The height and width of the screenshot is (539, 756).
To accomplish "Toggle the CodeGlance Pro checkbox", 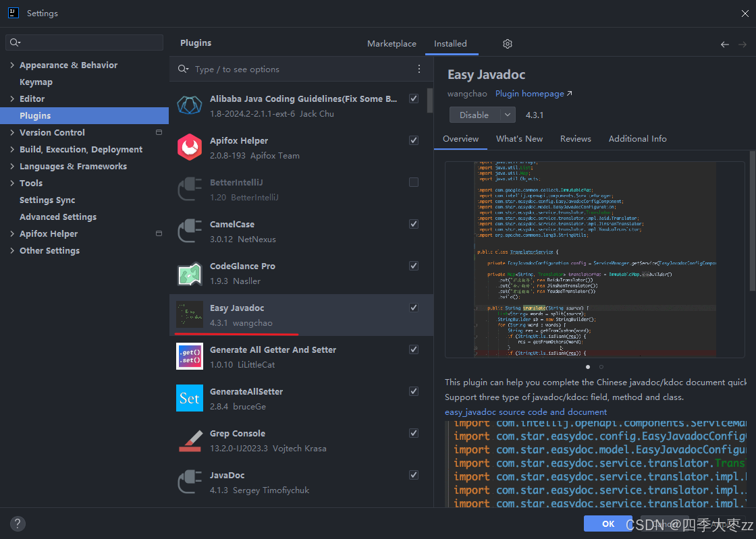I will pyautogui.click(x=414, y=266).
